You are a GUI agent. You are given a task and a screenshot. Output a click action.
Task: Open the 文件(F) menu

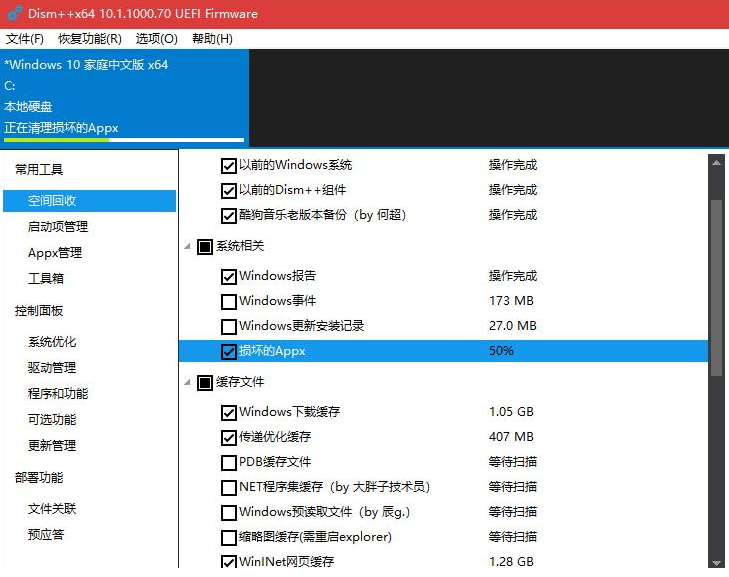[x=25, y=39]
